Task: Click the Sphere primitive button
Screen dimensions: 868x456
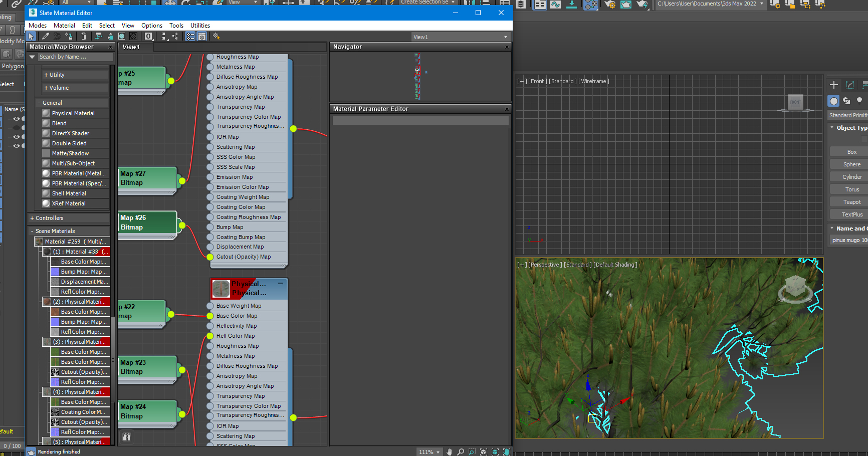Action: [x=851, y=164]
